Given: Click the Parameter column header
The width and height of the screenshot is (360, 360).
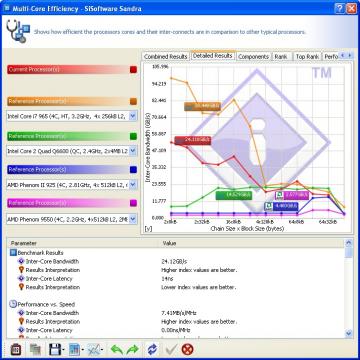Looking at the screenshot, I should click(x=83, y=243).
